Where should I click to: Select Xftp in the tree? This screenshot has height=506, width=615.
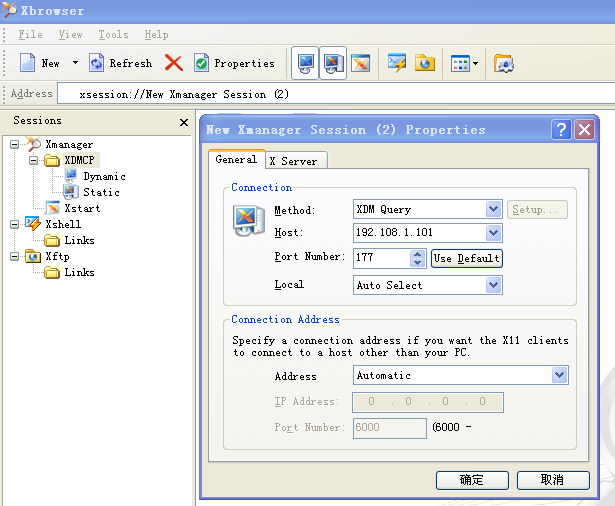[x=57, y=256]
